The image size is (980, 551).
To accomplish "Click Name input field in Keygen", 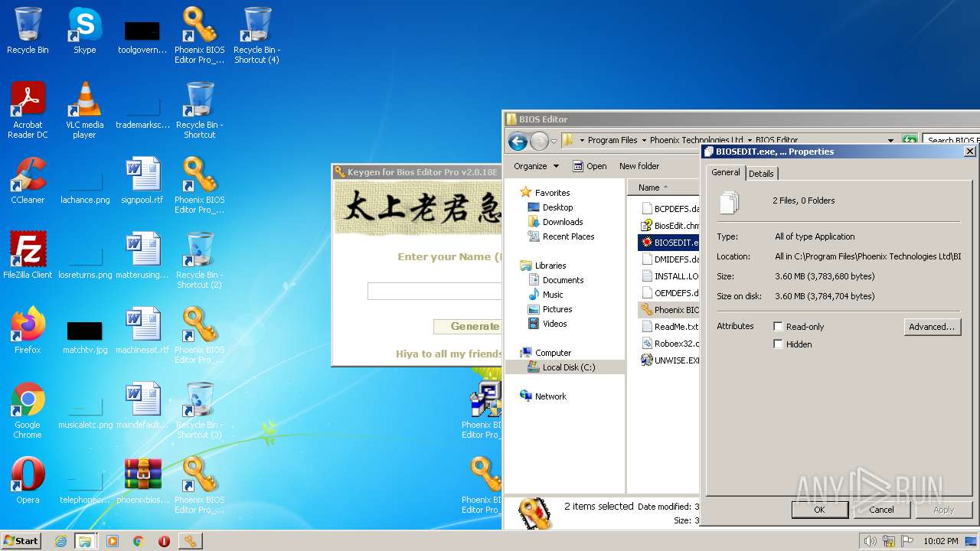I will pyautogui.click(x=434, y=291).
